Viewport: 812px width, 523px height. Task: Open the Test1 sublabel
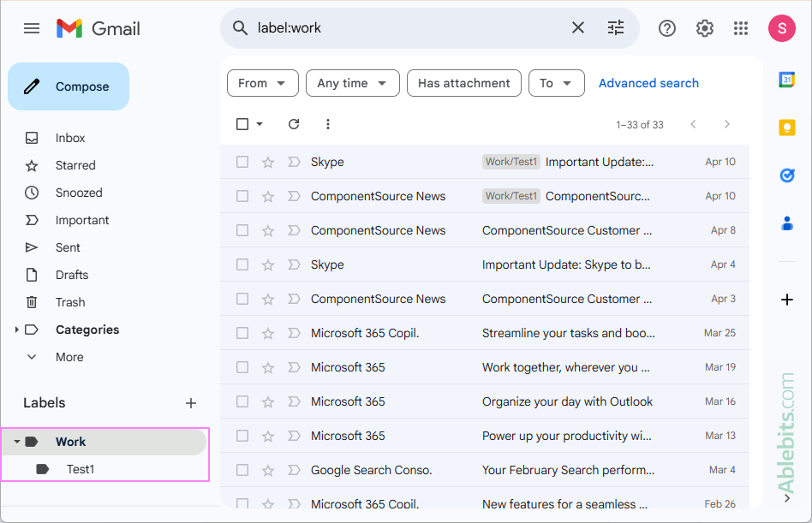(81, 469)
